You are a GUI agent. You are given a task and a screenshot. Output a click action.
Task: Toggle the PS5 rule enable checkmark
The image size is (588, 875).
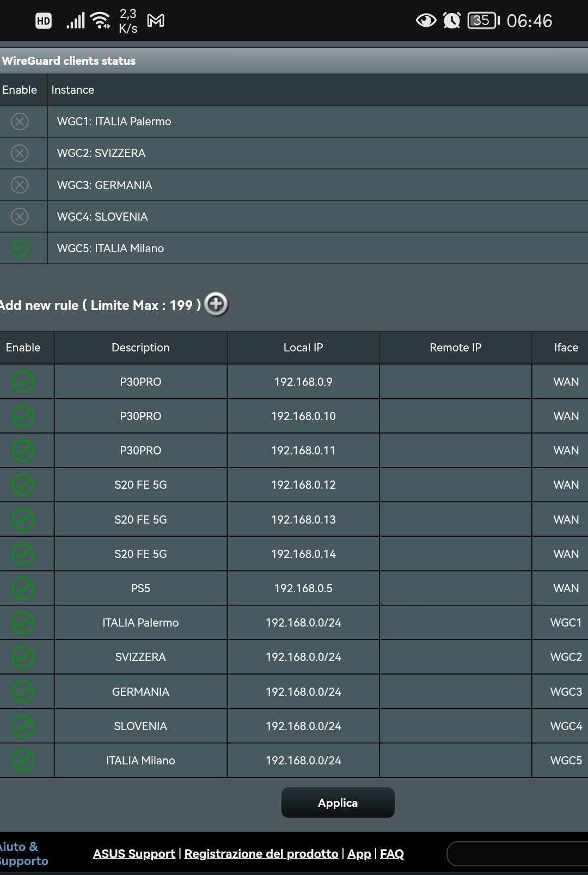(x=23, y=588)
